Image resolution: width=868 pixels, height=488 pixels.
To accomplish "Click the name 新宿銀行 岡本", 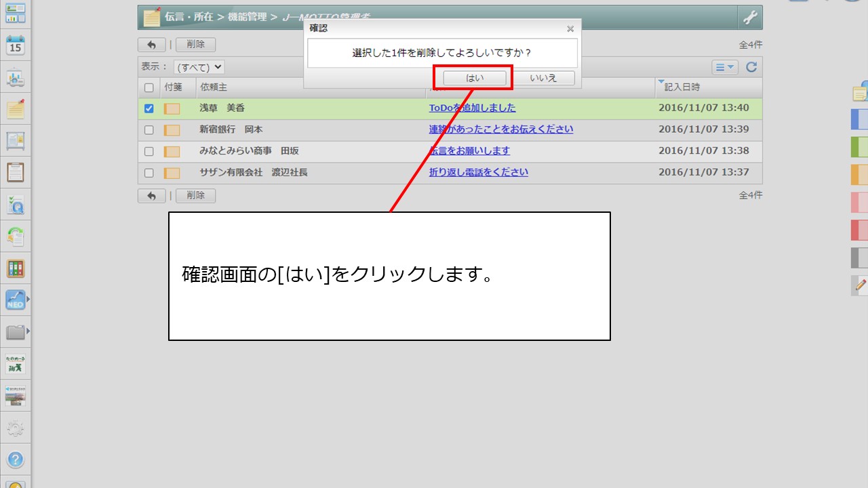I will tap(231, 129).
